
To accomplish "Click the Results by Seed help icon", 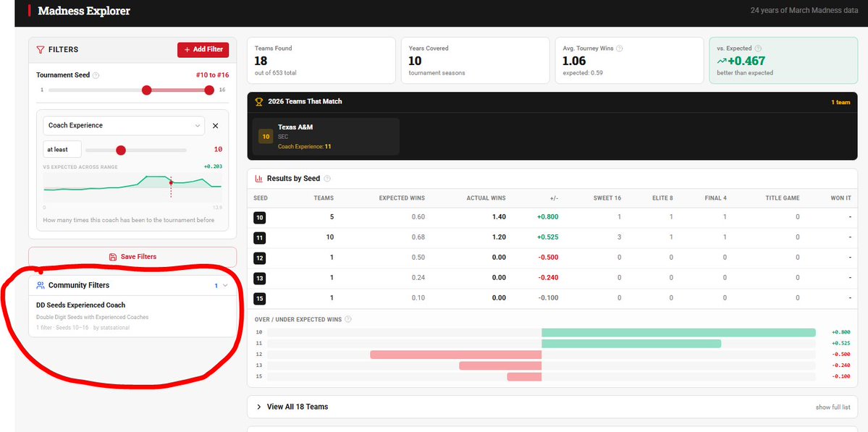I will tap(327, 179).
